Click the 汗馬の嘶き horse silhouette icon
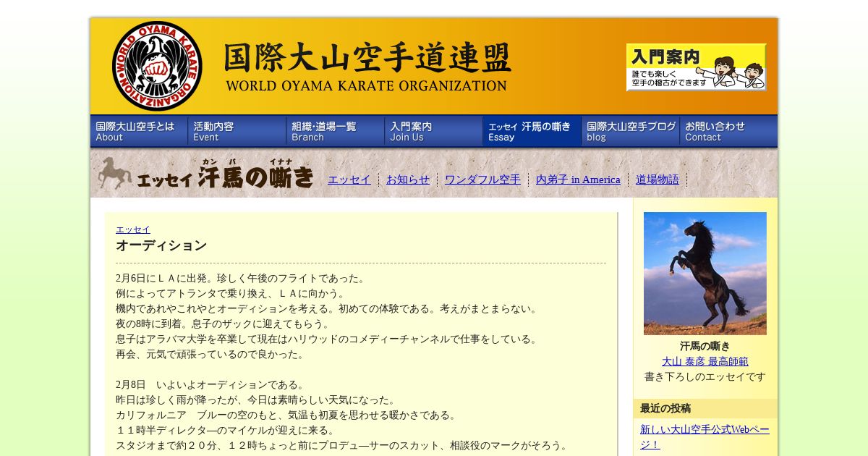 tap(114, 174)
